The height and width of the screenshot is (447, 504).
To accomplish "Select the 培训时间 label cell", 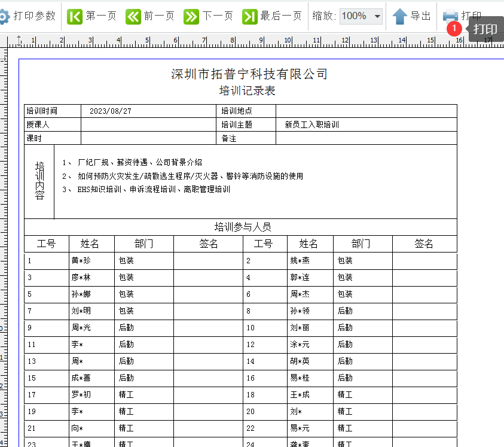I will point(53,111).
